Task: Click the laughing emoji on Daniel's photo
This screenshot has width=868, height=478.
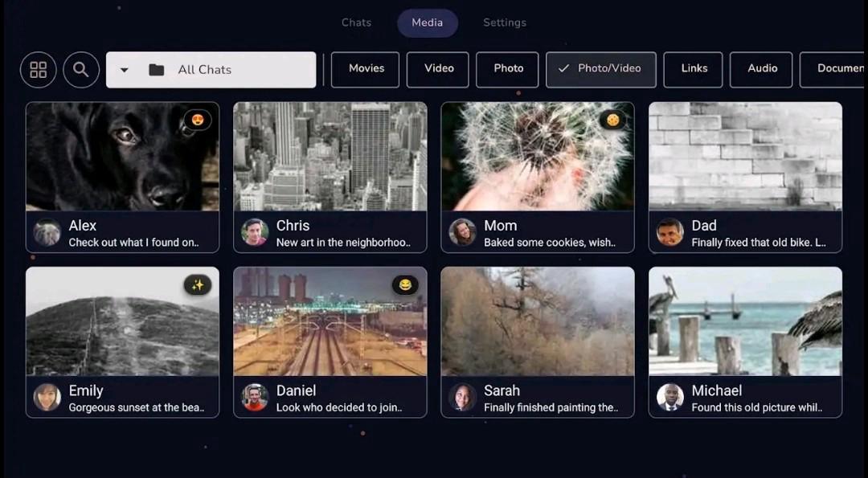Action: [x=405, y=285]
